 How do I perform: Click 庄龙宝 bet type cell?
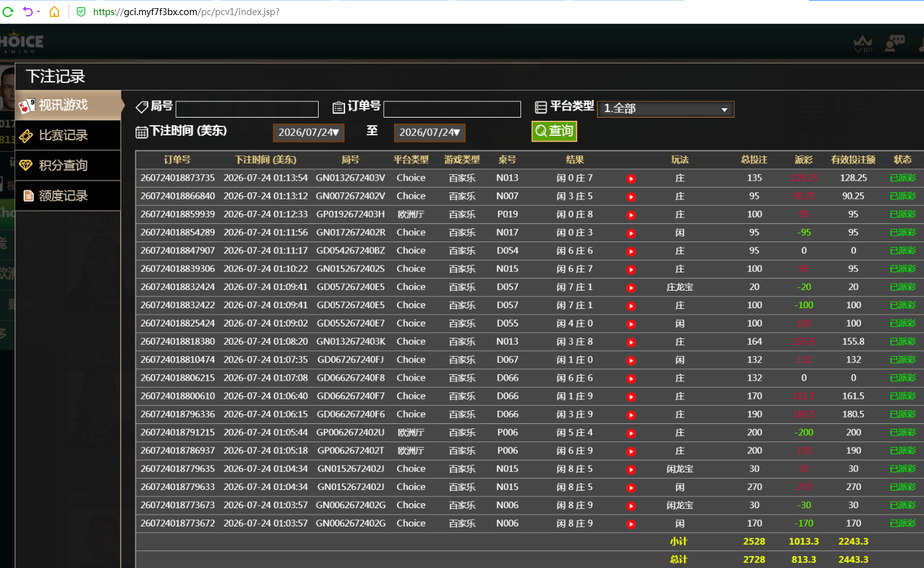[680, 287]
